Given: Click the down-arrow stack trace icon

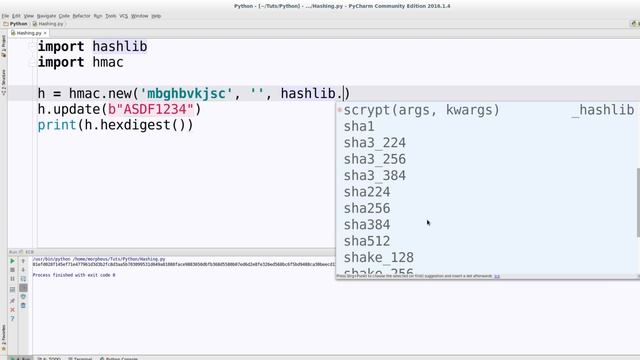Looking at the screenshot, I should click(23, 270).
